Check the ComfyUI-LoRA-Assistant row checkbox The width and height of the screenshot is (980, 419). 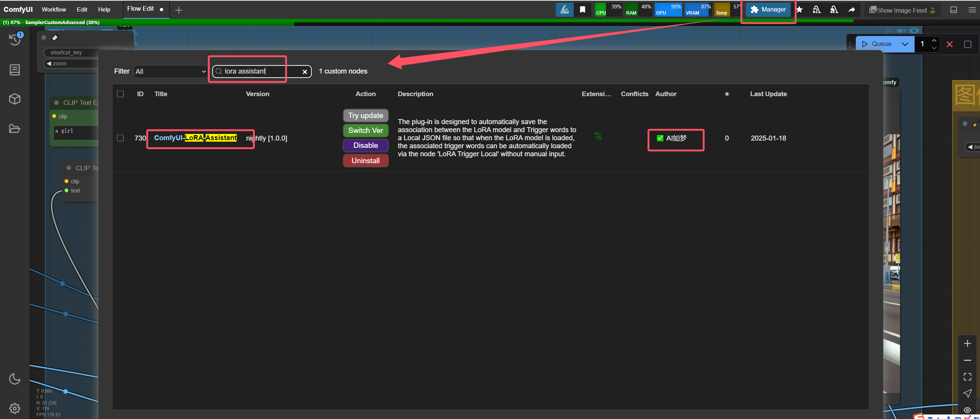point(120,138)
